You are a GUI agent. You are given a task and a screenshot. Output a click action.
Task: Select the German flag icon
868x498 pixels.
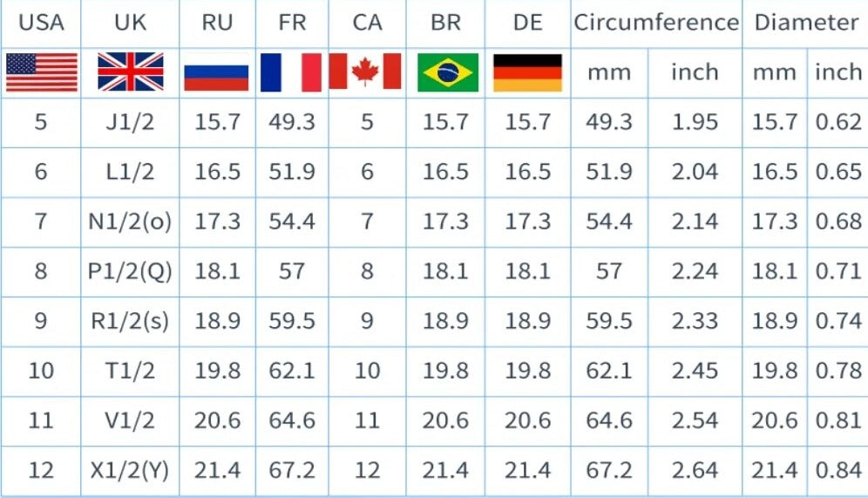pyautogui.click(x=527, y=72)
